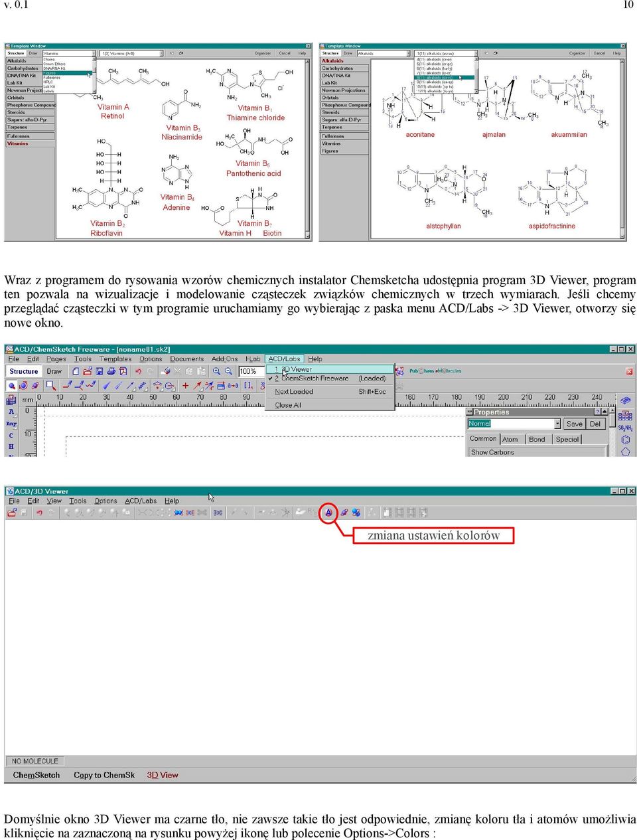This screenshot has width=637, height=840.
Task: Choose Next Loaded menu entry
Action: (330, 392)
